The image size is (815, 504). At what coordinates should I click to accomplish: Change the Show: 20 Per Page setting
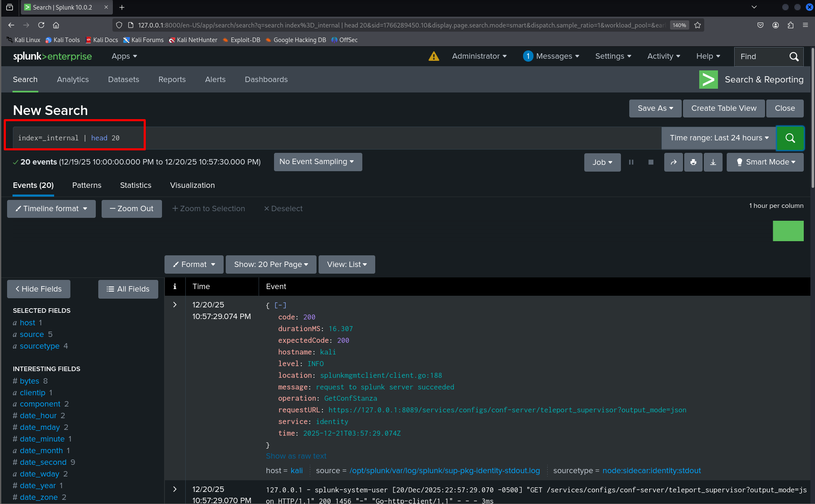click(x=271, y=264)
